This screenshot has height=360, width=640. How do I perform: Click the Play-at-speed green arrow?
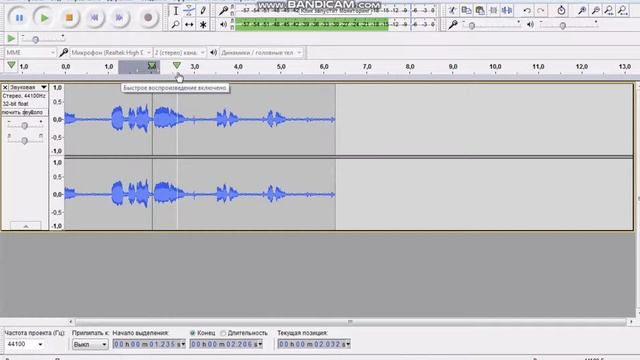coord(11,39)
